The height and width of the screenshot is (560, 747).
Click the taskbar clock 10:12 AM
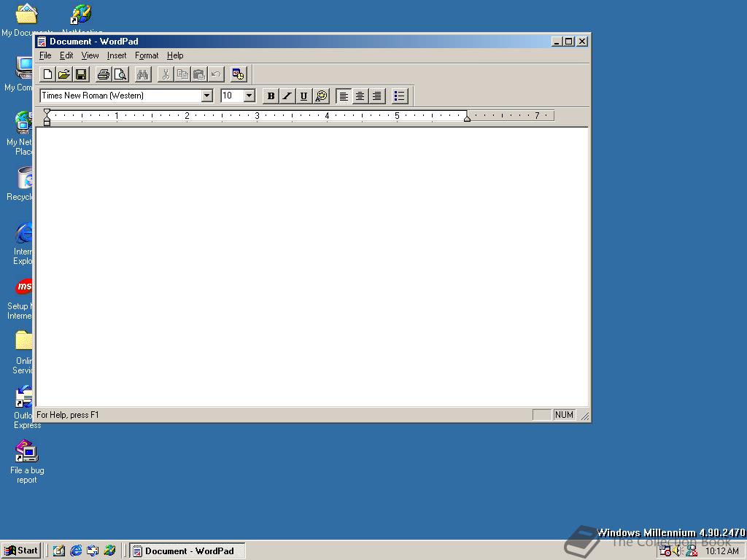pyautogui.click(x=721, y=551)
